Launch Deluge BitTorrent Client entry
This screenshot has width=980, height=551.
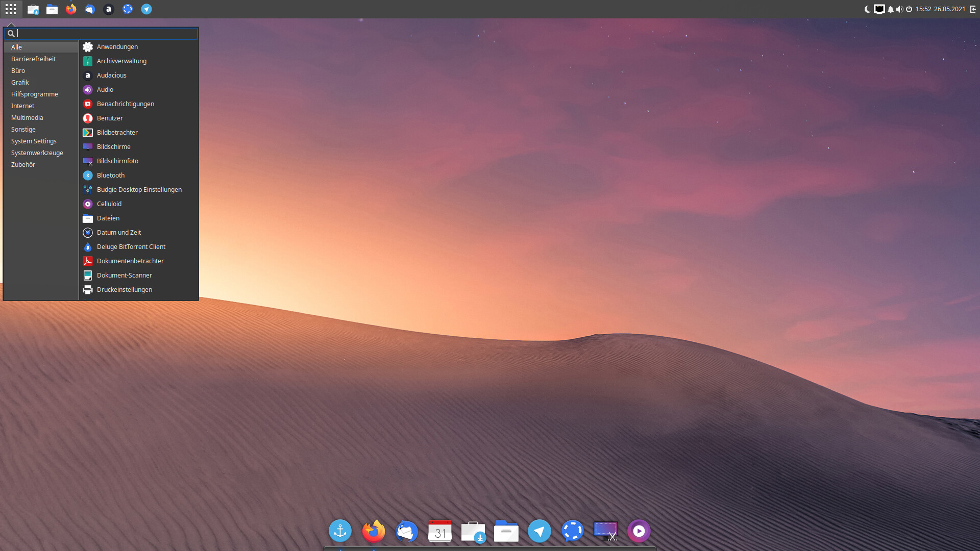138,246
